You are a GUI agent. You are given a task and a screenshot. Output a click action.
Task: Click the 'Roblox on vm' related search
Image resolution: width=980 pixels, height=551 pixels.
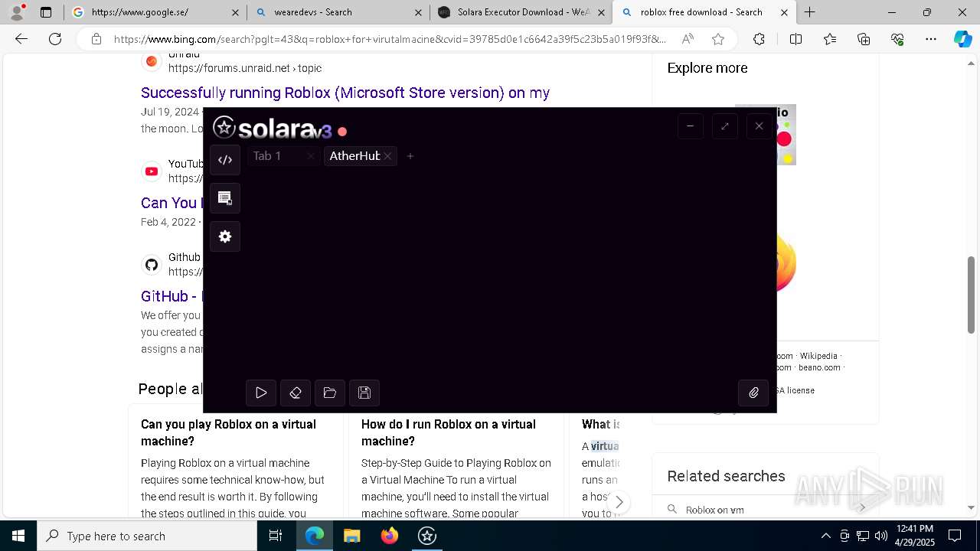pyautogui.click(x=715, y=510)
